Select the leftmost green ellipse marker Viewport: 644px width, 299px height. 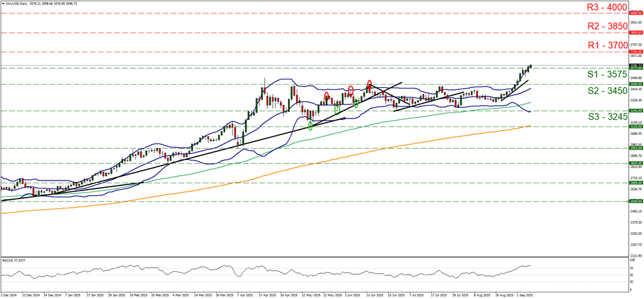coord(310,124)
